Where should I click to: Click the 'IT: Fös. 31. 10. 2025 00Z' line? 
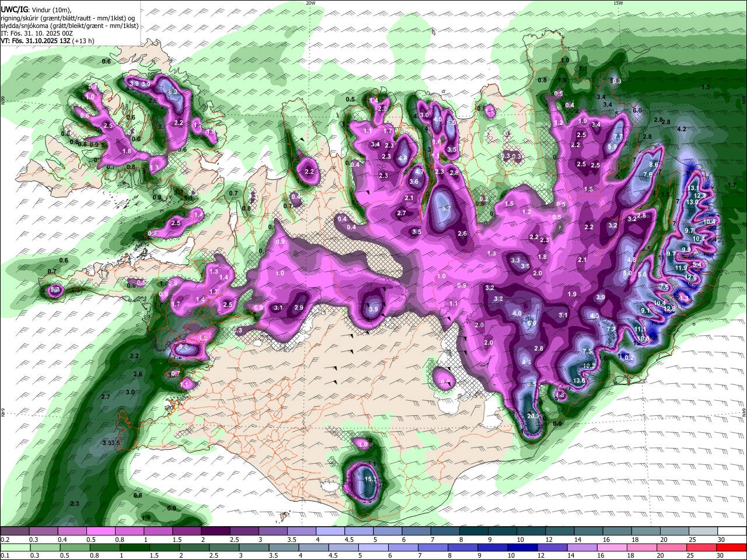tap(37, 33)
